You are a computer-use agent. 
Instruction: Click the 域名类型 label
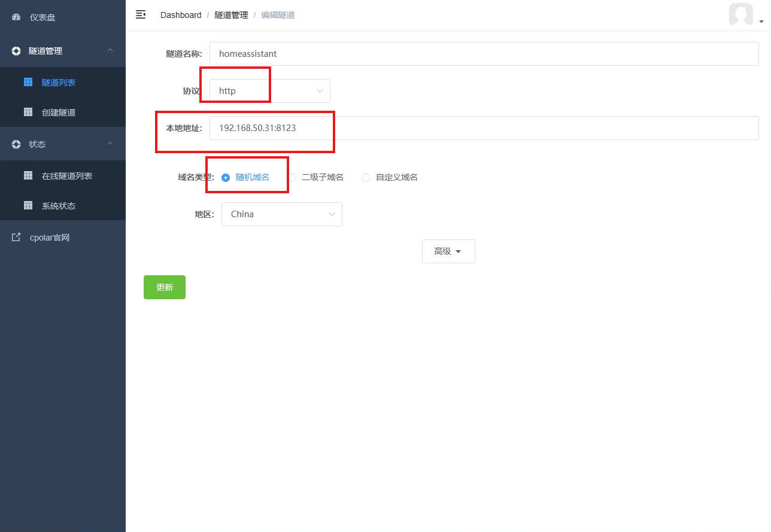[x=196, y=177]
